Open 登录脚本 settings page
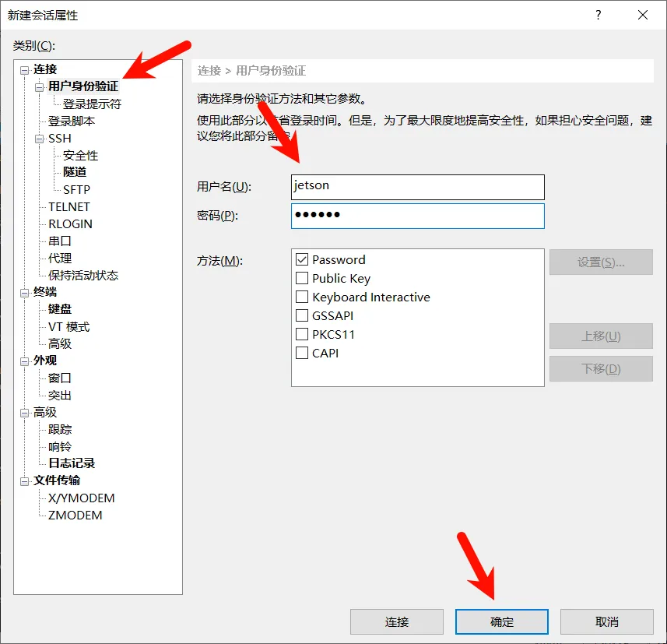The image size is (667, 644). 72,121
